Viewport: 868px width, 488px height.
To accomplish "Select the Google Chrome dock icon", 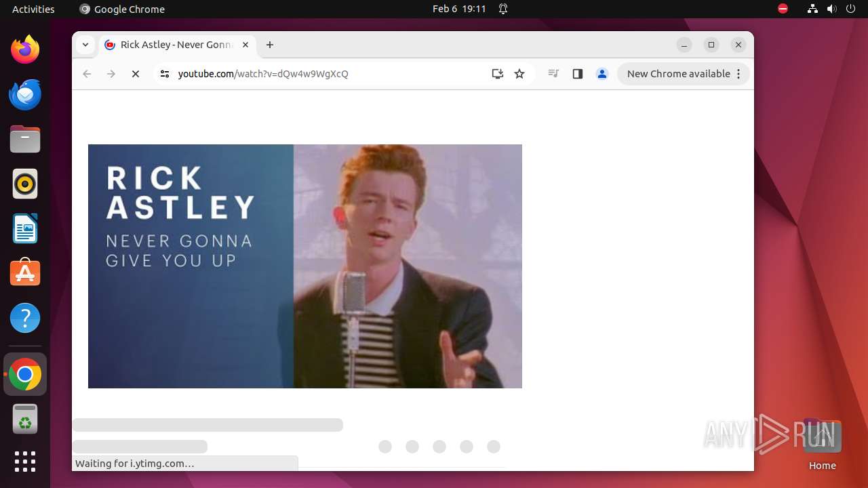I will [x=25, y=374].
